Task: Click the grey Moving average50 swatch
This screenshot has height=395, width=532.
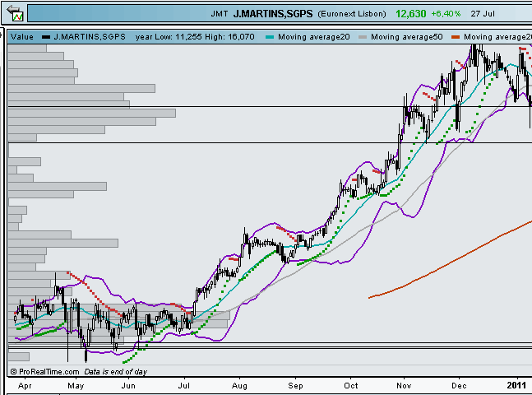Action: pyautogui.click(x=363, y=37)
